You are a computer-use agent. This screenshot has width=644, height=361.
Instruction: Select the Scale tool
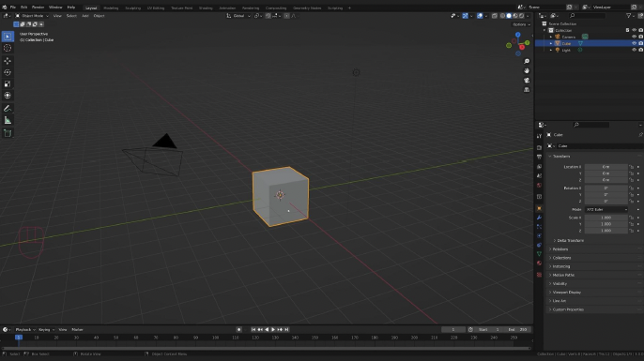[8, 83]
